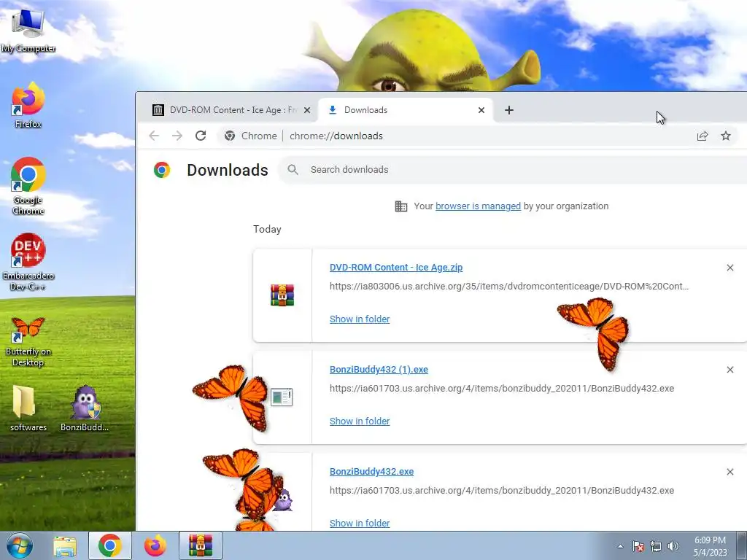Select the softwares folder on desktop

(28, 408)
